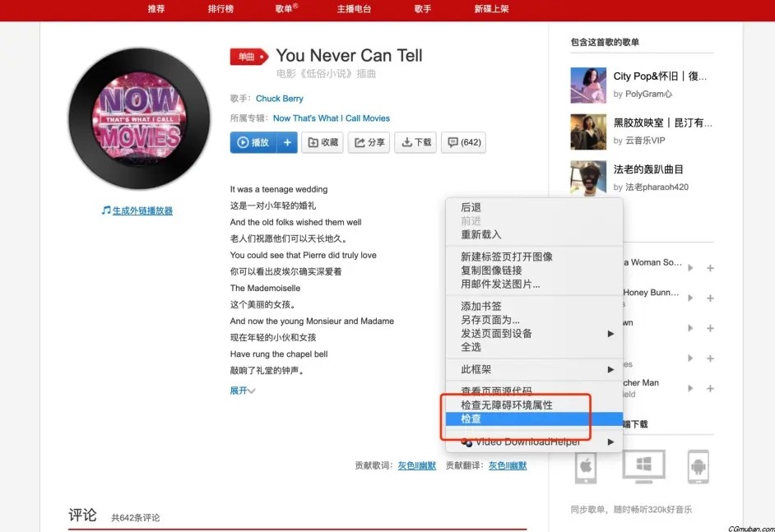Expand lyrics with 展开
Viewport: 775px width, 532px height.
242,391
